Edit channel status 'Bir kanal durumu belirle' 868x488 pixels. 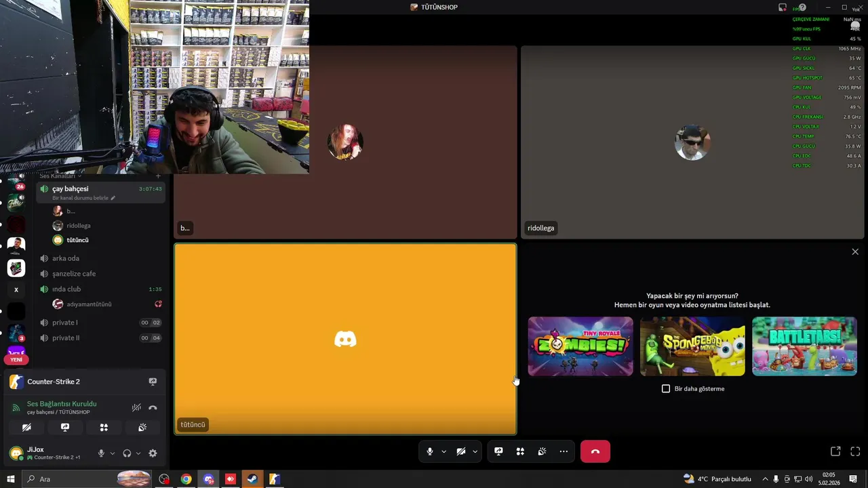tap(84, 198)
